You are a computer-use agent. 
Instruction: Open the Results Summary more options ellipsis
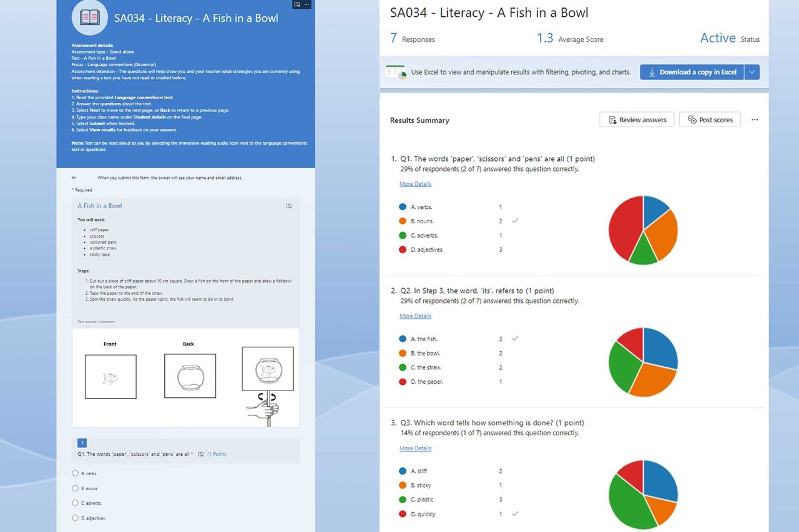(755, 120)
